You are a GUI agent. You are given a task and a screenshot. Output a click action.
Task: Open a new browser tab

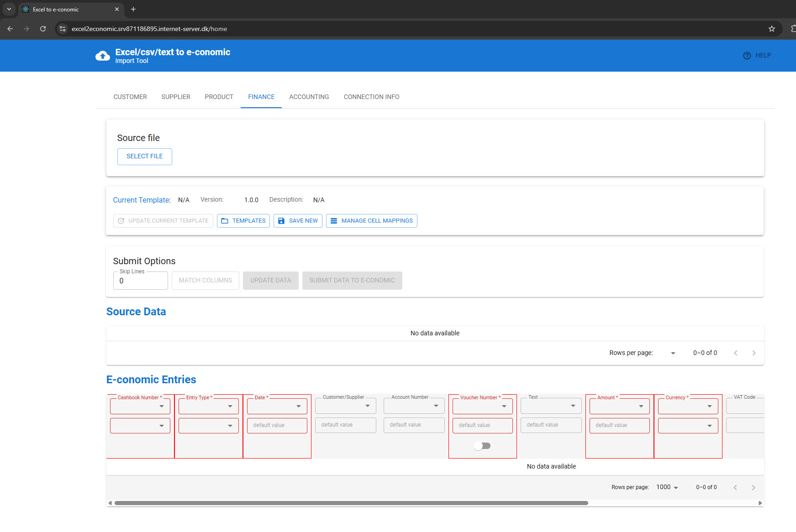pyautogui.click(x=133, y=9)
